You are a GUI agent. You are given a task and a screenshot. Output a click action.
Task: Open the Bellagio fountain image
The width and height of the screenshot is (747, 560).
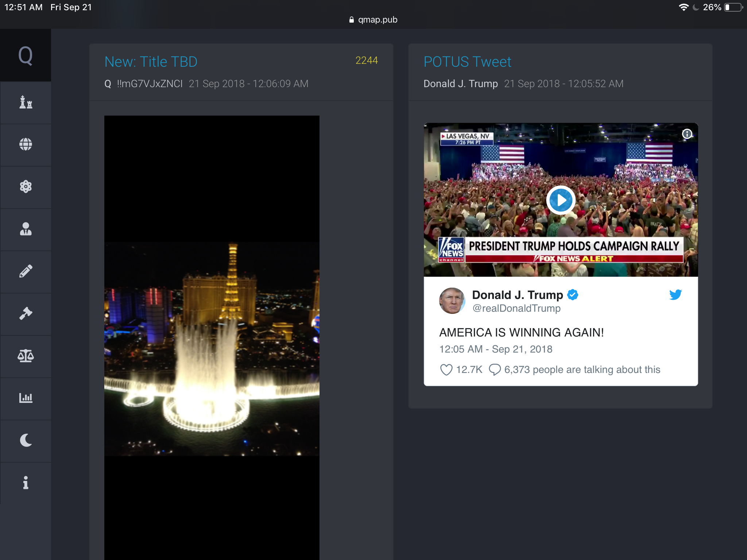(212, 338)
